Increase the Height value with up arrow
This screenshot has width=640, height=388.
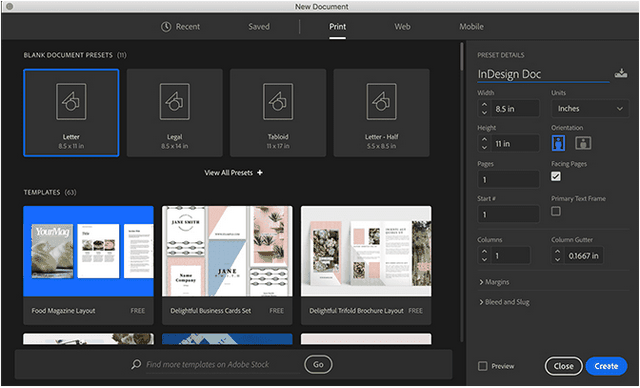tap(484, 140)
